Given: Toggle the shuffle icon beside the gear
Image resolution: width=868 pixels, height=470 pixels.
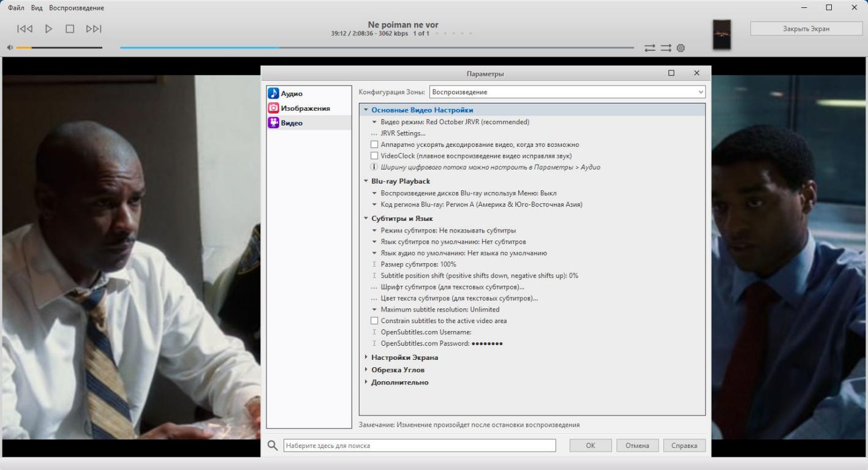Looking at the screenshot, I should pyautogui.click(x=666, y=48).
